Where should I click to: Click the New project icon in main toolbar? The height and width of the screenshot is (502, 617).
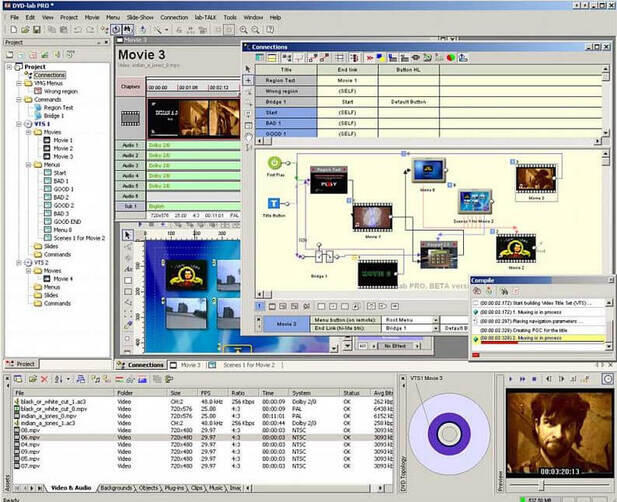[x=13, y=30]
